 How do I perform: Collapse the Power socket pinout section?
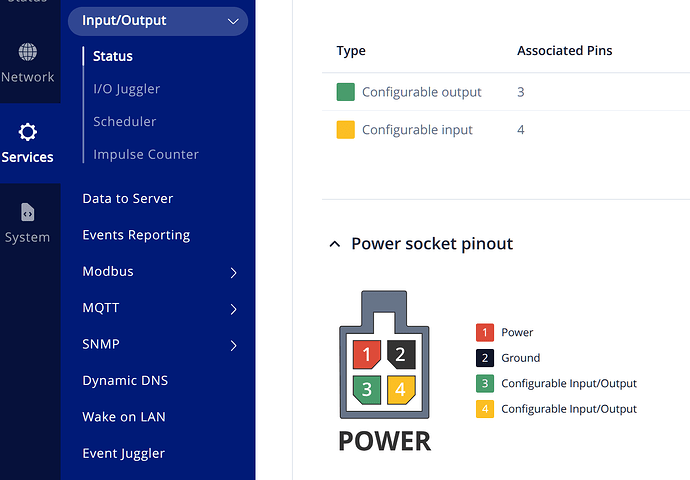335,244
